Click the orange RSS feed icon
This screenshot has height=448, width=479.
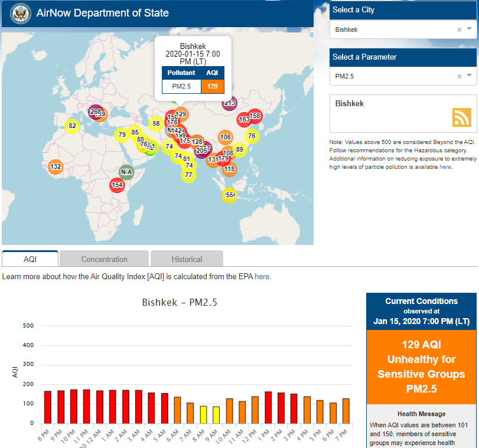[x=461, y=117]
